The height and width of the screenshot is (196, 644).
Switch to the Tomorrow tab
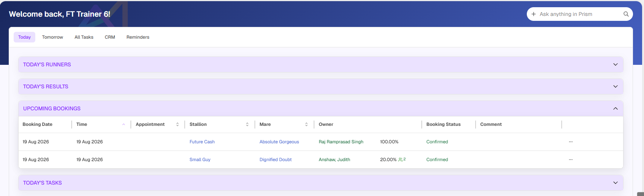pos(52,37)
